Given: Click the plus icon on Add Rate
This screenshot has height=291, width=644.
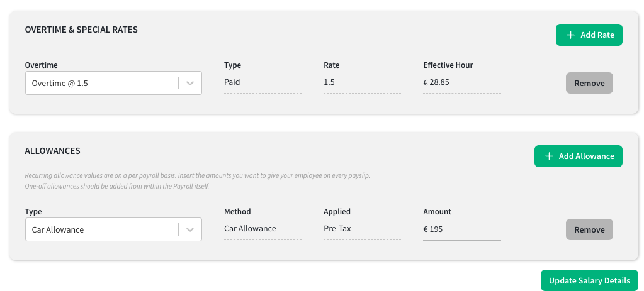Looking at the screenshot, I should [x=570, y=35].
